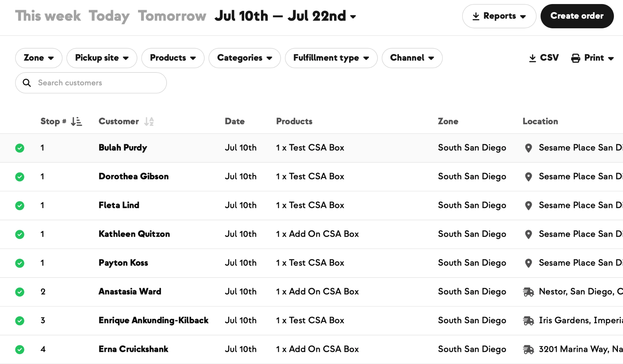Open the date range dropdown
The width and height of the screenshot is (623, 364).
pyautogui.click(x=285, y=16)
